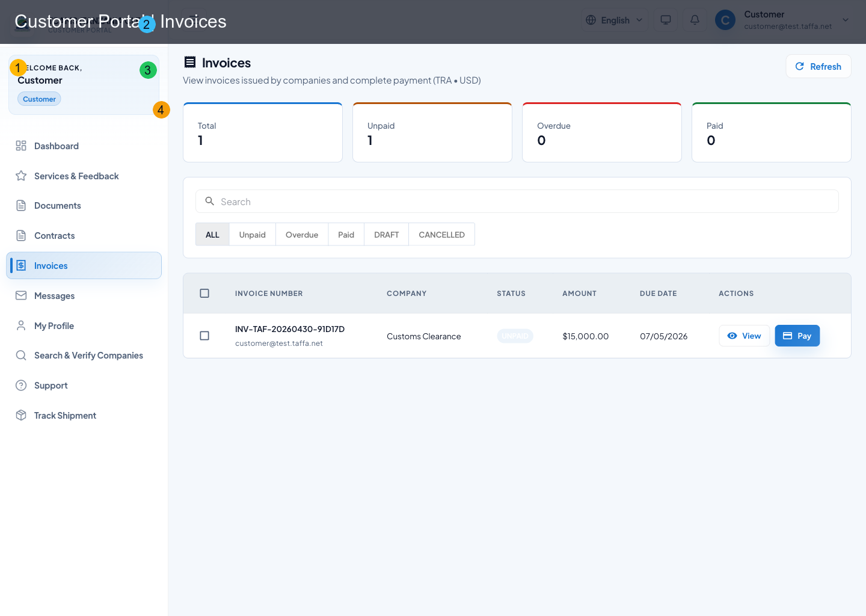The height and width of the screenshot is (616, 866).
Task: Click the DUE DATE column header
Action: 659,294
